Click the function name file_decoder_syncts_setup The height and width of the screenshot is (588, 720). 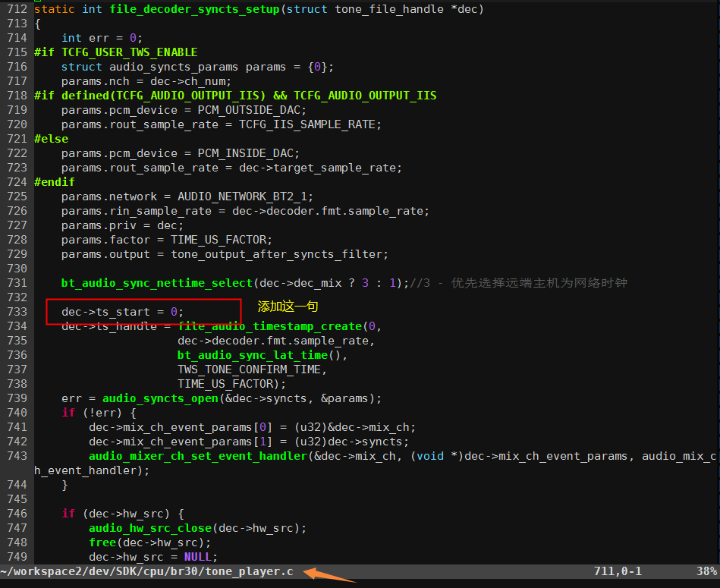(195, 9)
